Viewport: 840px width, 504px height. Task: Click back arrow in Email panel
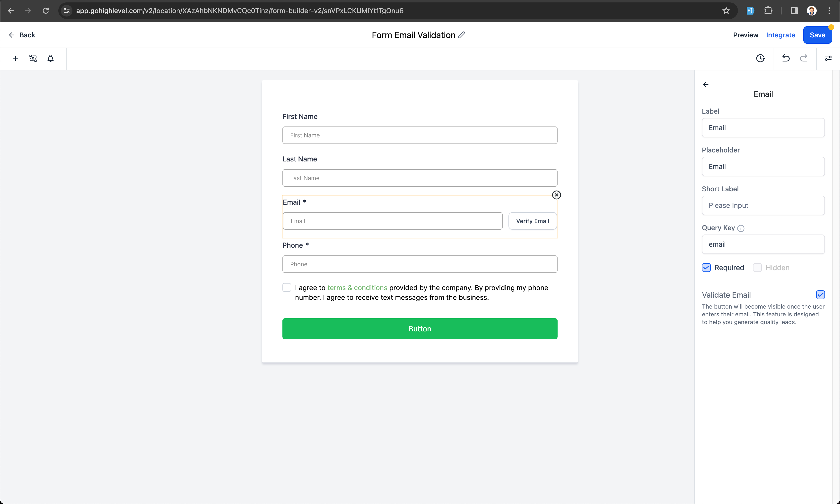(706, 84)
